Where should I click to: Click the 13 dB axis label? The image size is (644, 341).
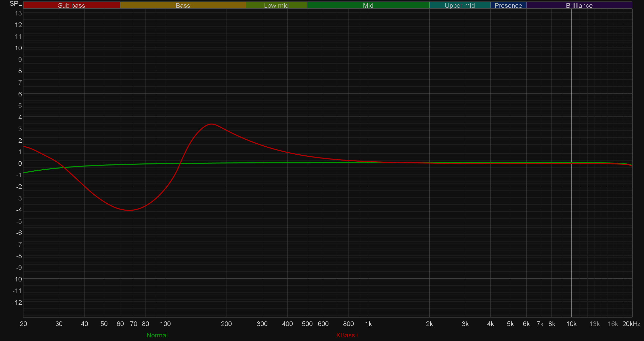(x=18, y=13)
